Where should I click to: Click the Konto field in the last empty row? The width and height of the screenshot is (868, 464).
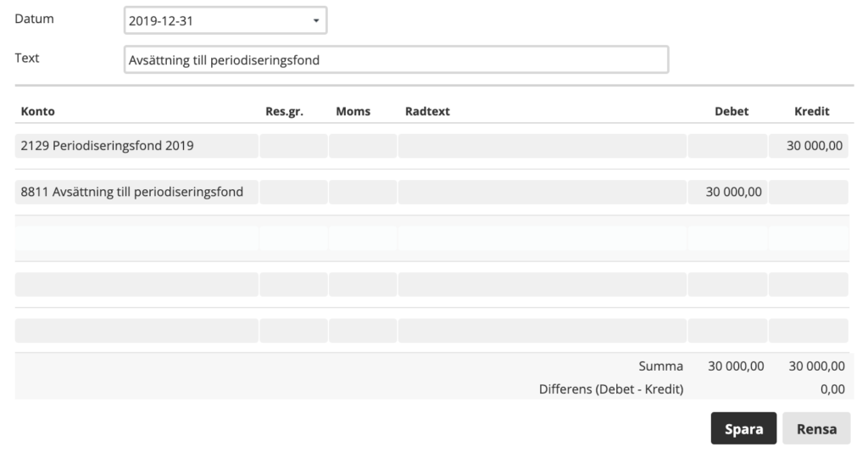(136, 330)
